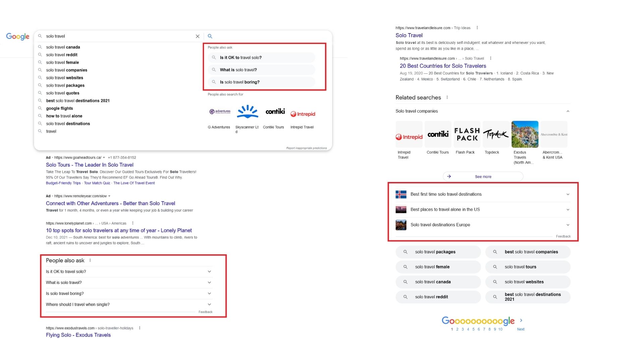The image size is (644, 362).
Task: Click 'Report inappropriate predictions' link
Action: point(306,148)
